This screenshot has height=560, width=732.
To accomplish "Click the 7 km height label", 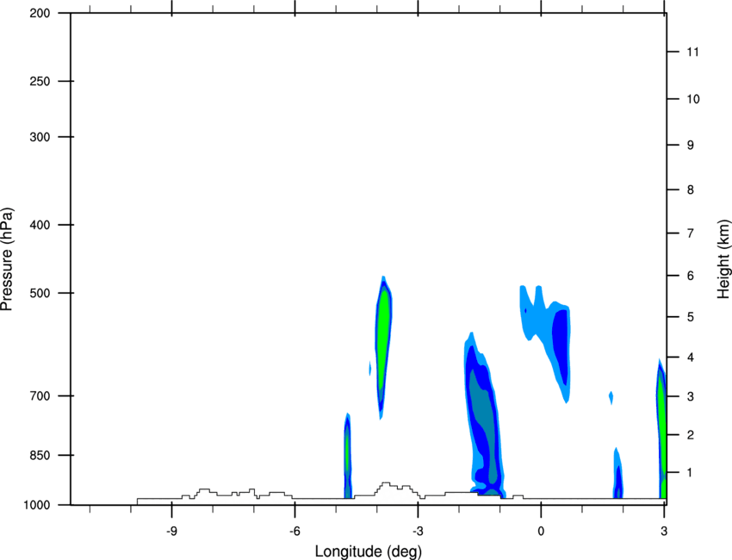I will [x=691, y=233].
